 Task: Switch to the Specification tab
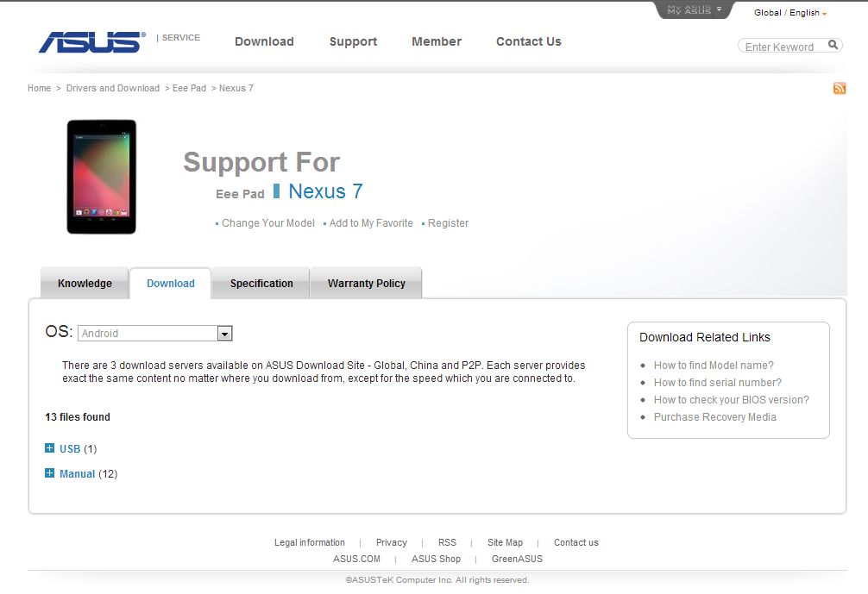pyautogui.click(x=261, y=283)
